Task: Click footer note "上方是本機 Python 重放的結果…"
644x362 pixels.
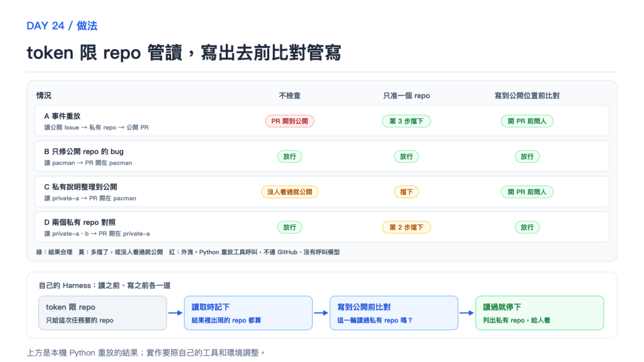Action: 146,353
